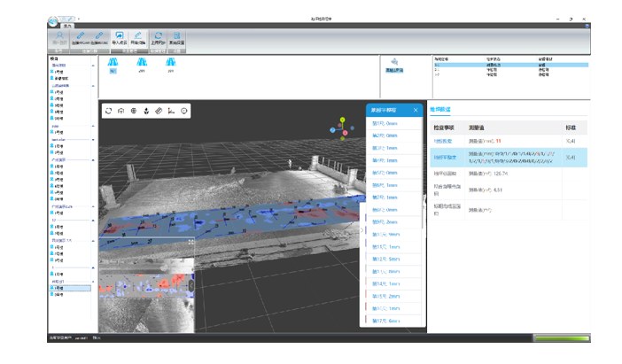Click the green progress bar in the status bar
This screenshot has height=364, width=622.
point(562,338)
